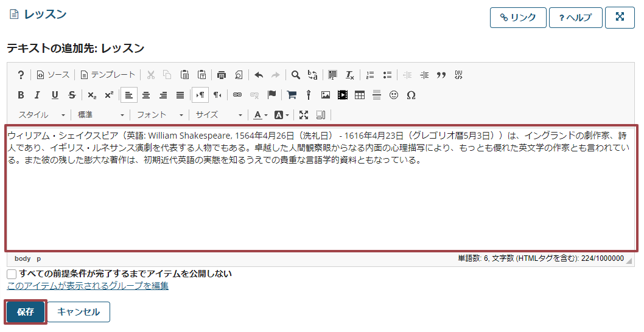Click the microphone audio recorder icon
Screen dimensions: 644x332
point(309,95)
